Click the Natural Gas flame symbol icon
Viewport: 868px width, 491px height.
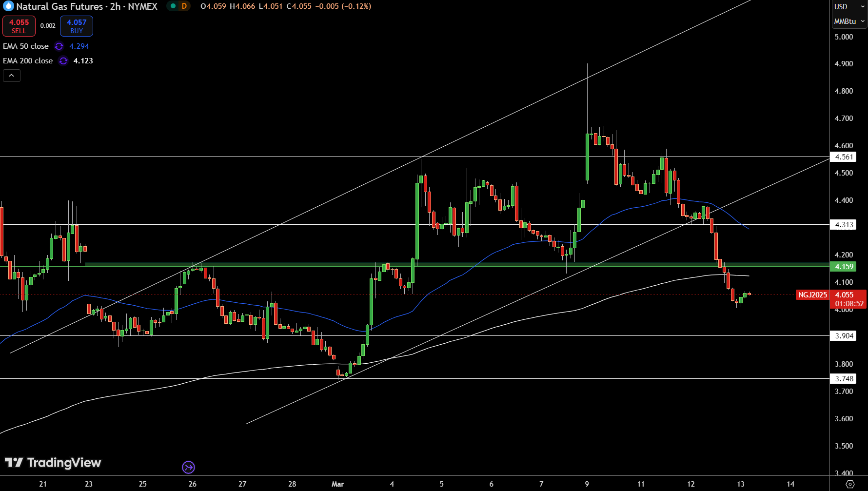8,6
